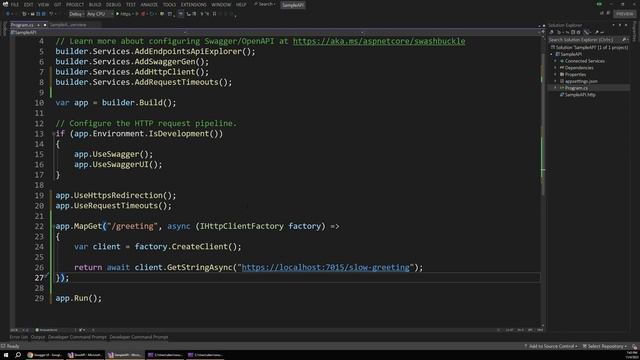This screenshot has height=360, width=640.
Task: Open the VIEW menu
Action: point(43,4)
